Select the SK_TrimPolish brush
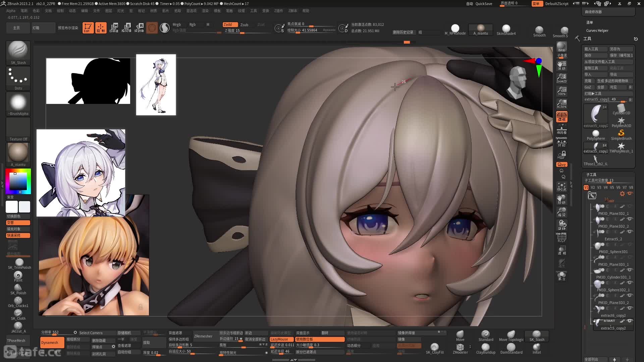This screenshot has height=362, width=644. coord(19,264)
